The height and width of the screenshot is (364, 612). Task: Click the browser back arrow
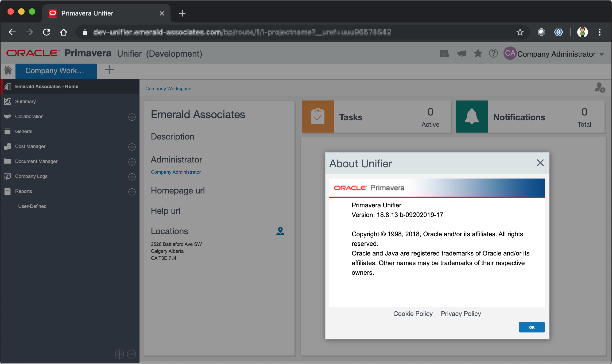[12, 32]
